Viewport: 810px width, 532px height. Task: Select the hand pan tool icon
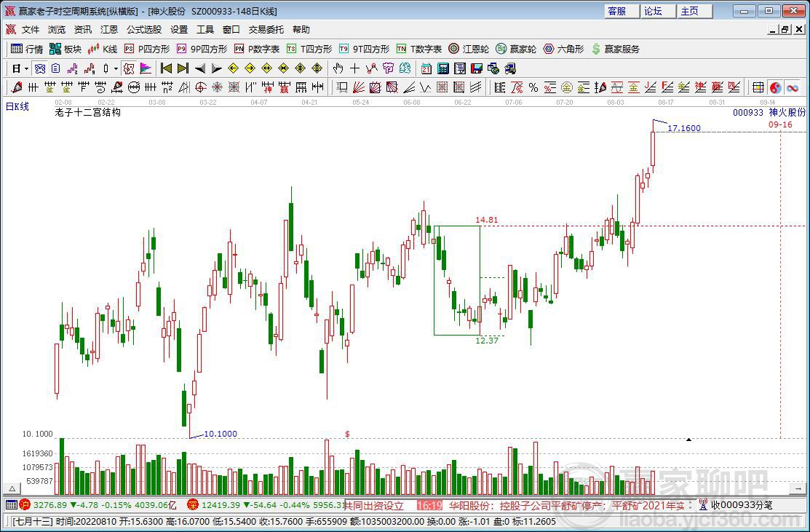coord(338,68)
